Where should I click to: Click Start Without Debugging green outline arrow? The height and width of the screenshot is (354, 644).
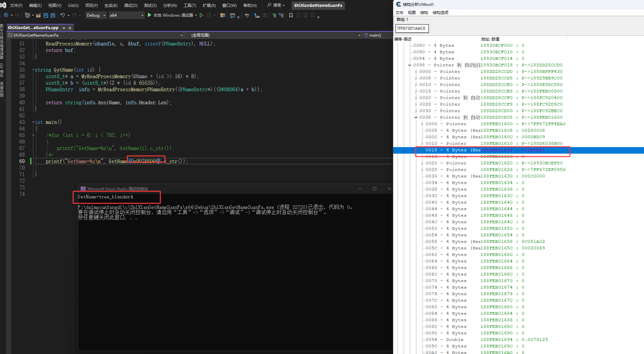pos(201,15)
